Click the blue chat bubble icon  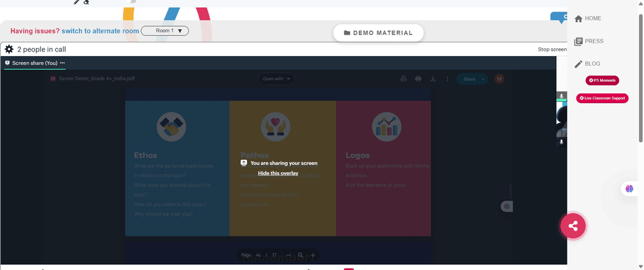tap(559, 17)
